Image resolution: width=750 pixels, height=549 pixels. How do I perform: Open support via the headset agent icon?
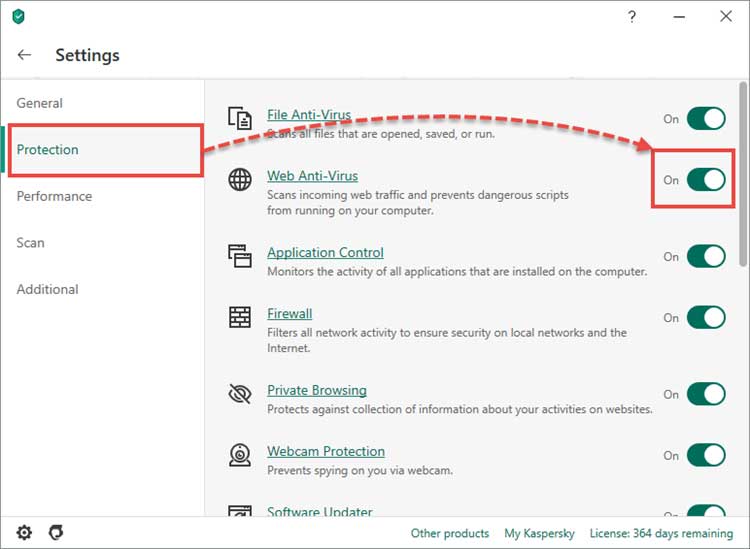pos(56,532)
